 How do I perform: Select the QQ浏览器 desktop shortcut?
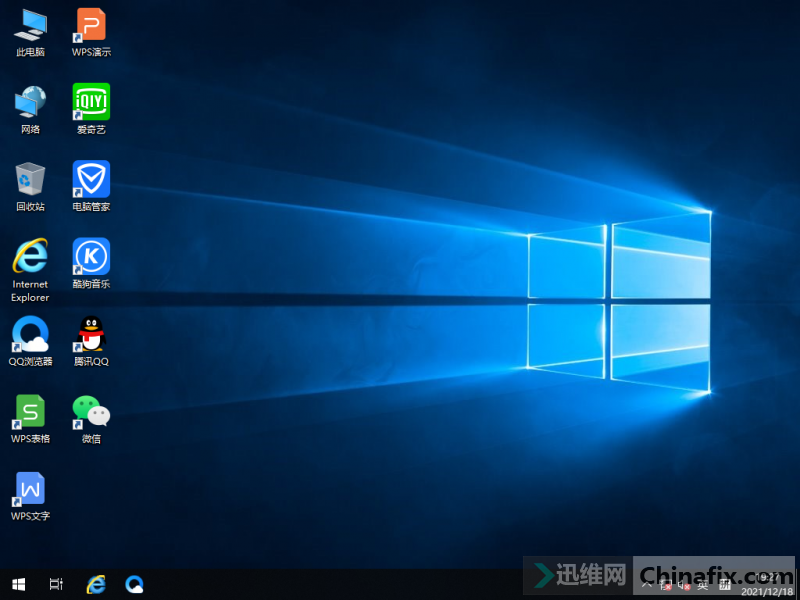(31, 341)
